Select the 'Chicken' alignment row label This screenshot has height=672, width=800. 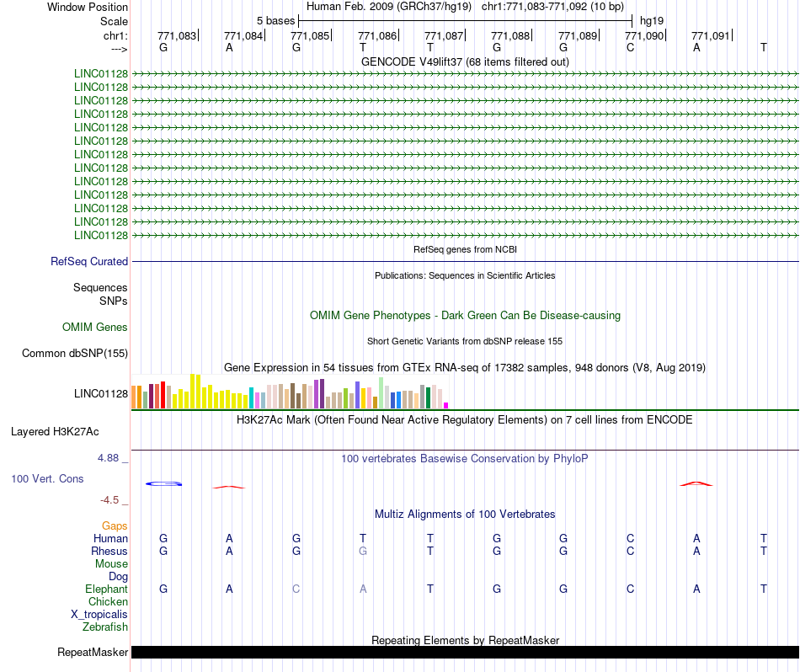pyautogui.click(x=108, y=602)
